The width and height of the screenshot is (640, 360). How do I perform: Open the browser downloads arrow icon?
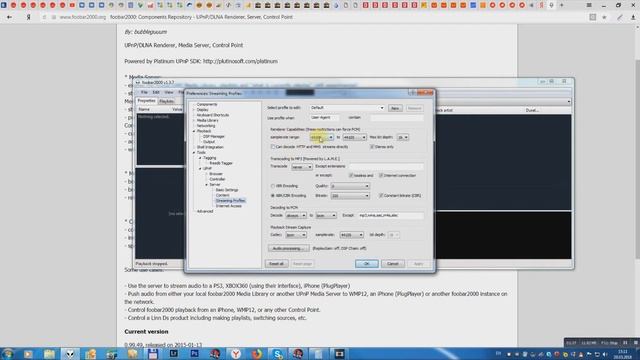(x=633, y=17)
